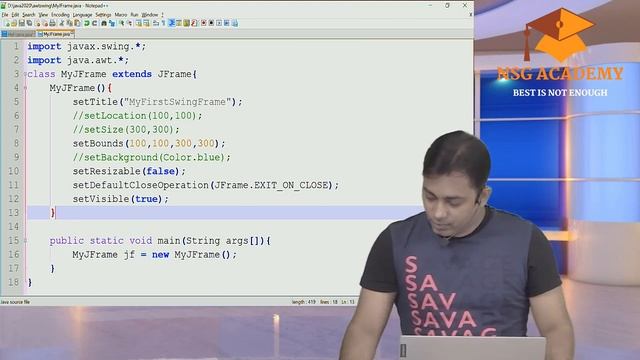Screen dimensions: 640x360
Task: Open the Run menu
Action: (x=134, y=15)
